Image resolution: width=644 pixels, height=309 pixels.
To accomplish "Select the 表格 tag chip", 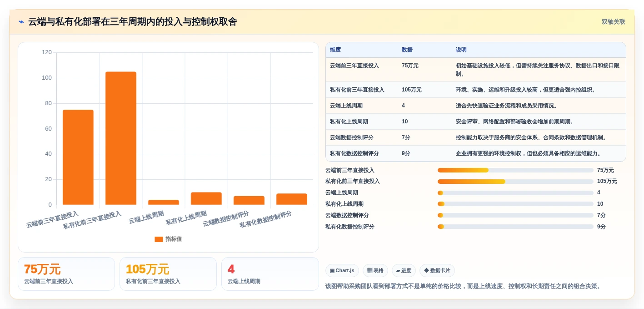I will pyautogui.click(x=375, y=270).
